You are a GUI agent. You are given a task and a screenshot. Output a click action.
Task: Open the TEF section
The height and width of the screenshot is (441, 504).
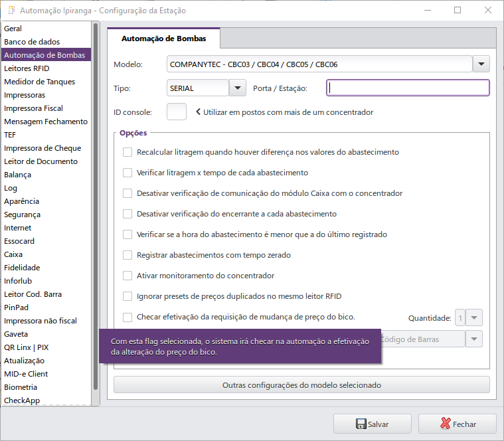point(46,135)
